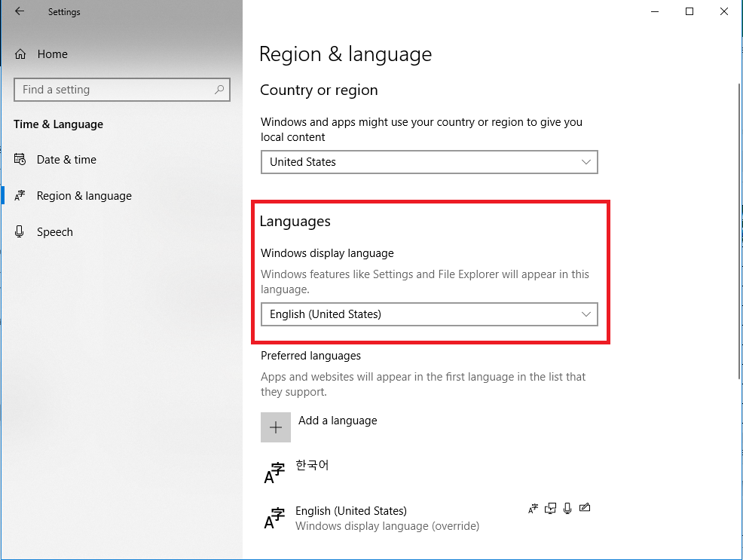Open the Home settings page
The height and width of the screenshot is (560, 743).
(52, 54)
